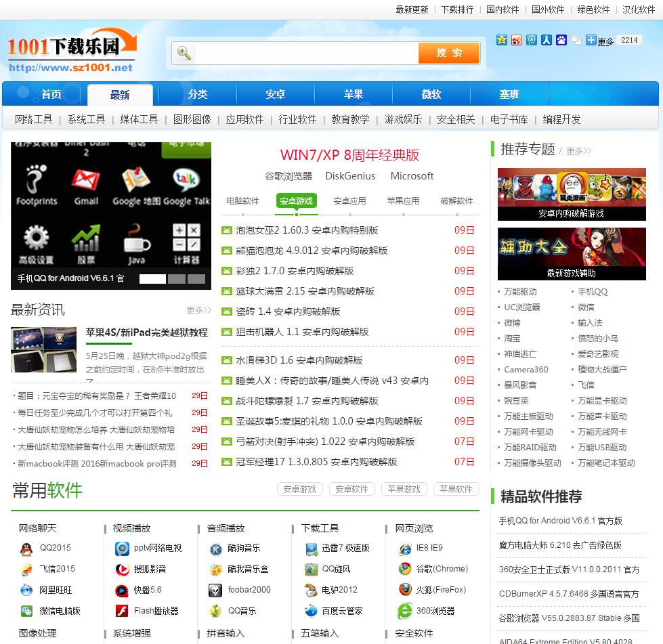Open 植物大战僵尸 in recommended topics
663x644 pixels.
(602, 370)
